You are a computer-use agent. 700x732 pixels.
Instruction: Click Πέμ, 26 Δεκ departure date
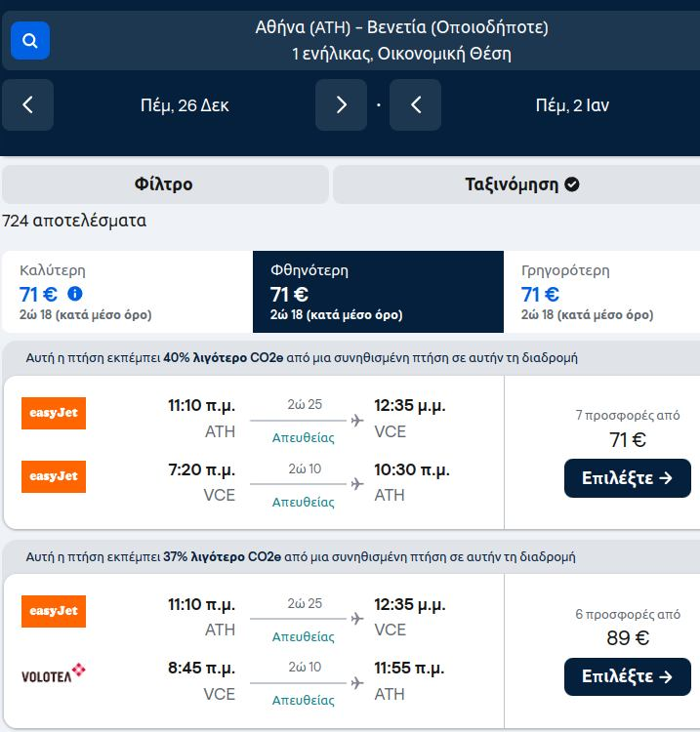pos(185,105)
